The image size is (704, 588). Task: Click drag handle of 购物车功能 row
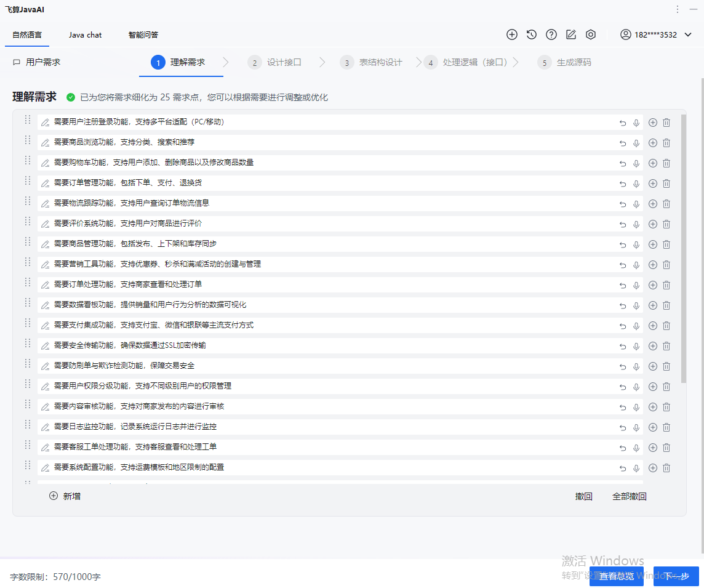coord(28,160)
